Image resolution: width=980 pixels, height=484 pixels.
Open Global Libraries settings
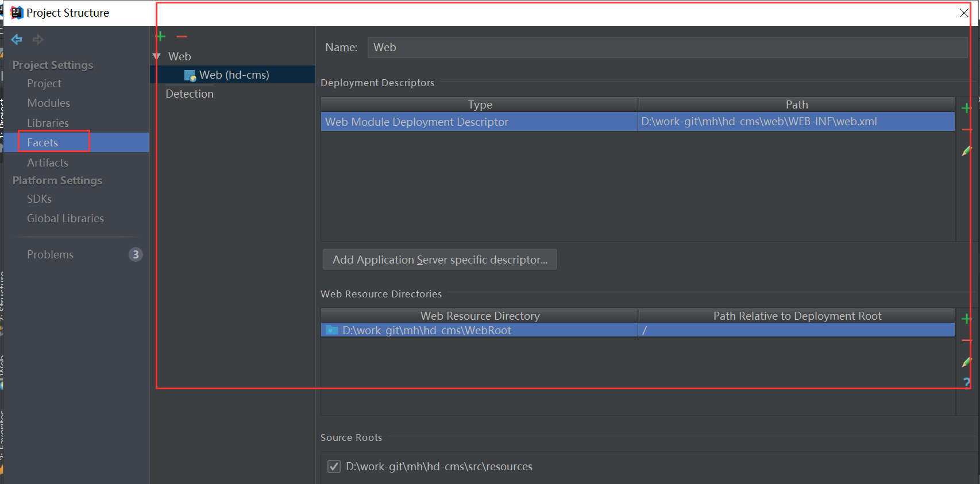coord(65,218)
